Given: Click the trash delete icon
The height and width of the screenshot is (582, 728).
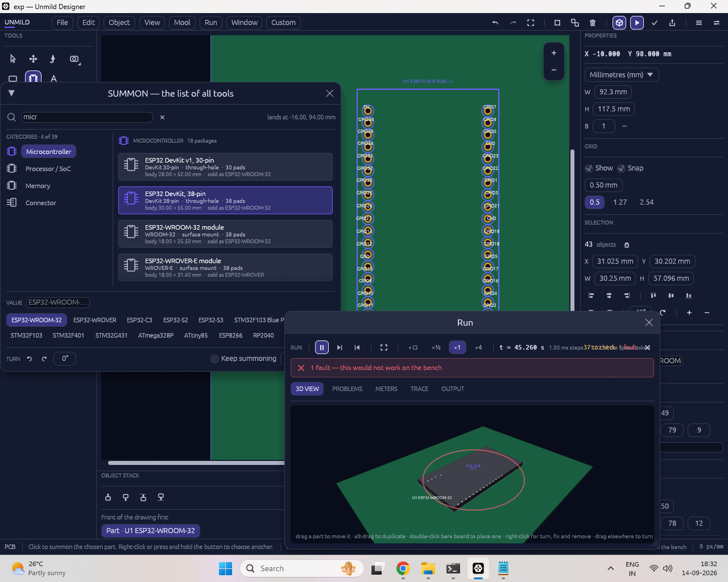Looking at the screenshot, I should [x=593, y=23].
